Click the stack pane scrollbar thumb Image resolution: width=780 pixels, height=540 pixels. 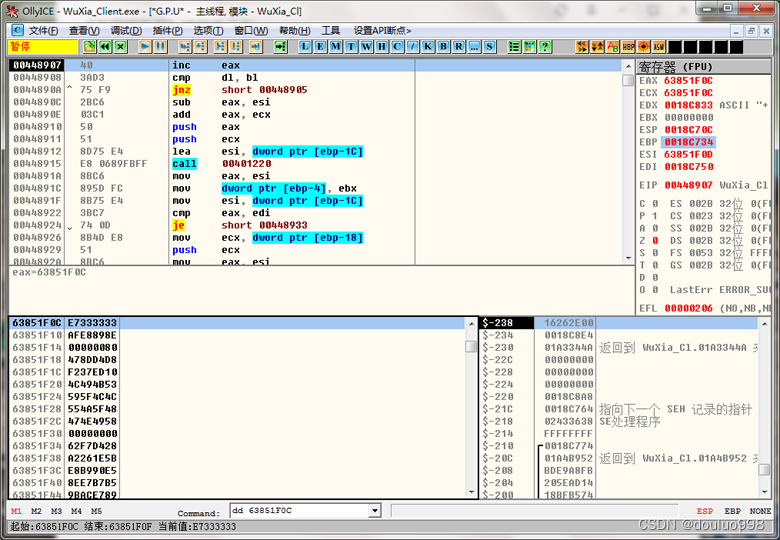click(x=765, y=469)
